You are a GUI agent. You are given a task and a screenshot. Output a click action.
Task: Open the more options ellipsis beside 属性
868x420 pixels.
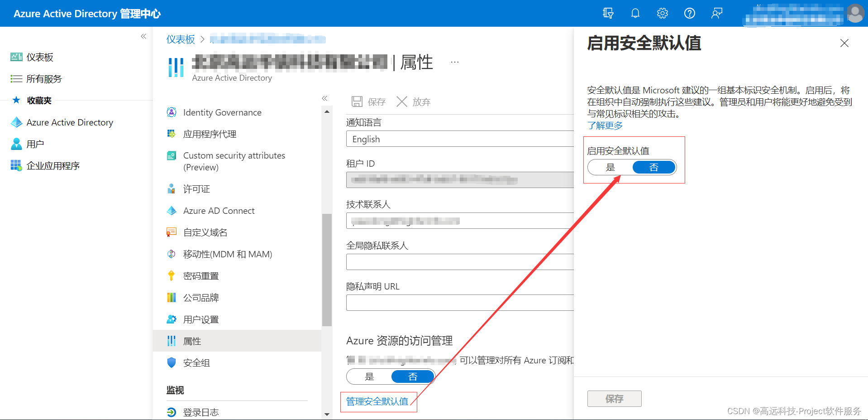(455, 62)
